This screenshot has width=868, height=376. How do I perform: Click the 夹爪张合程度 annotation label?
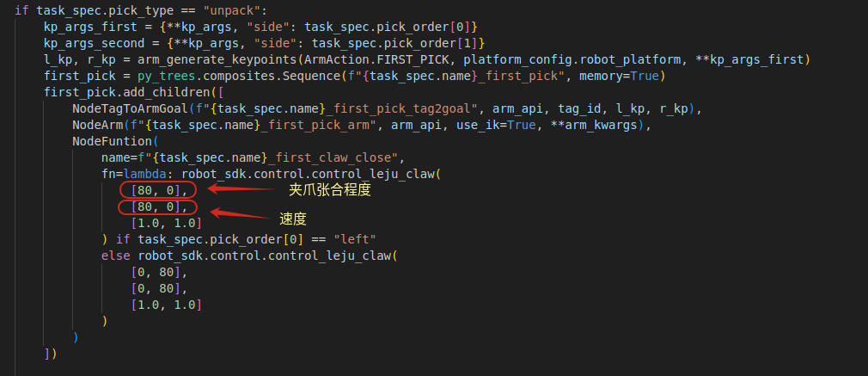[x=329, y=190]
